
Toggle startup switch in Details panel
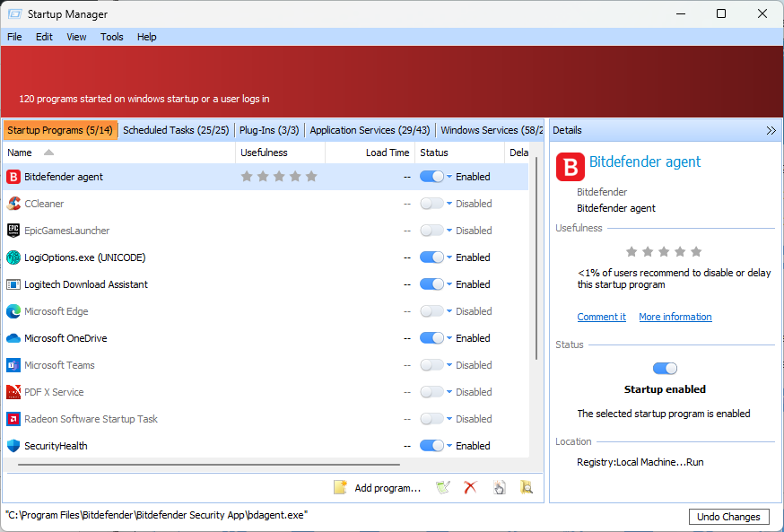665,368
